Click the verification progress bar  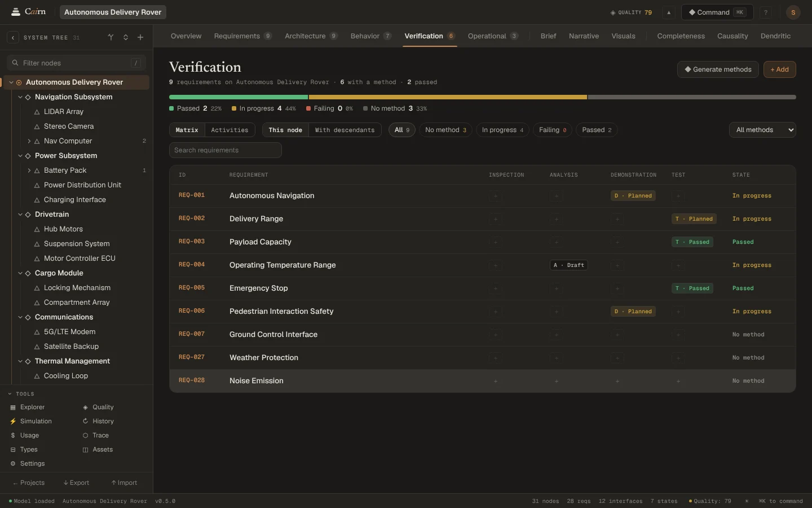[483, 97]
